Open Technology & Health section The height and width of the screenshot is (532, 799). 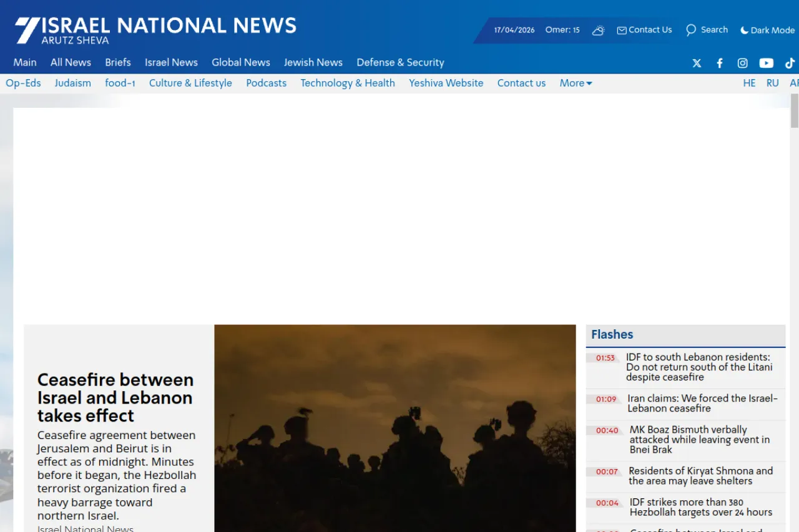348,83
